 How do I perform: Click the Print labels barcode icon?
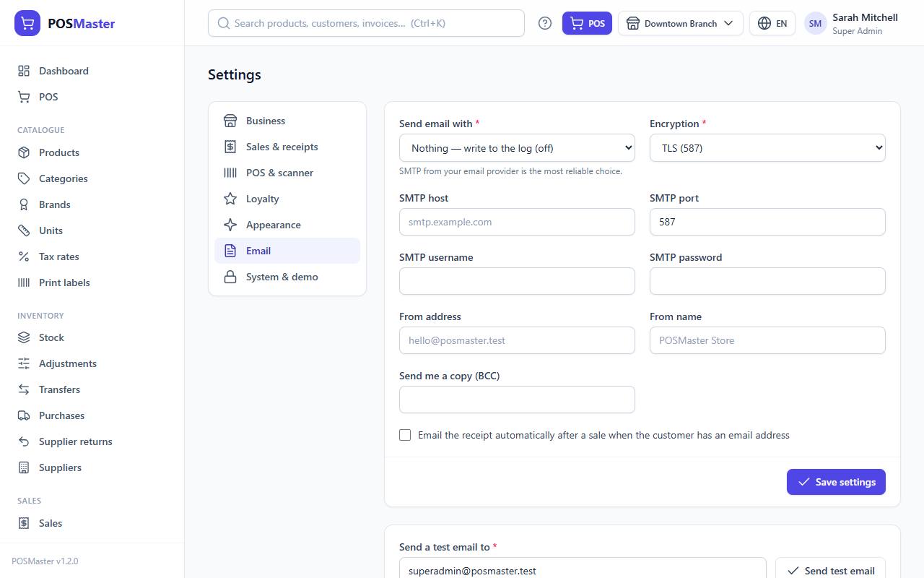[24, 282]
